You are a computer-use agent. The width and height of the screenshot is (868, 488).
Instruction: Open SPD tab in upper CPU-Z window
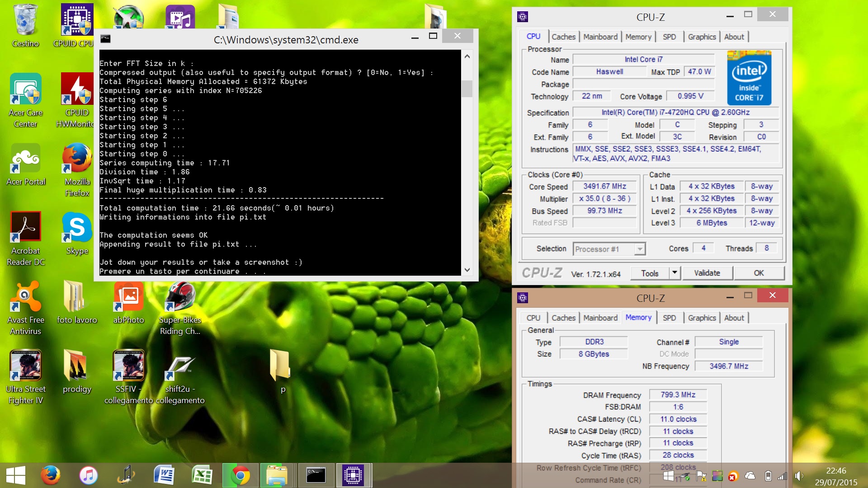click(x=669, y=37)
